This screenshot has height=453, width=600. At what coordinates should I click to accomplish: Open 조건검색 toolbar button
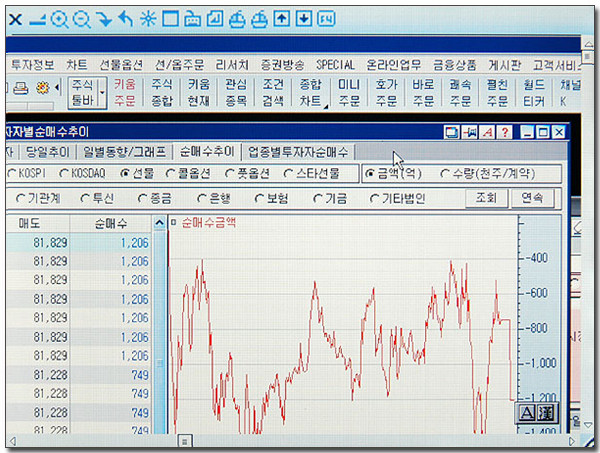(273, 93)
